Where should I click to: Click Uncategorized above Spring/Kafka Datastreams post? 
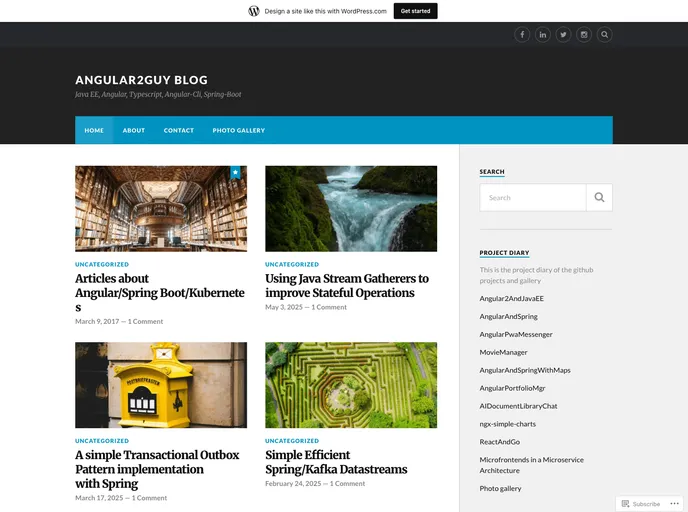[x=292, y=441]
